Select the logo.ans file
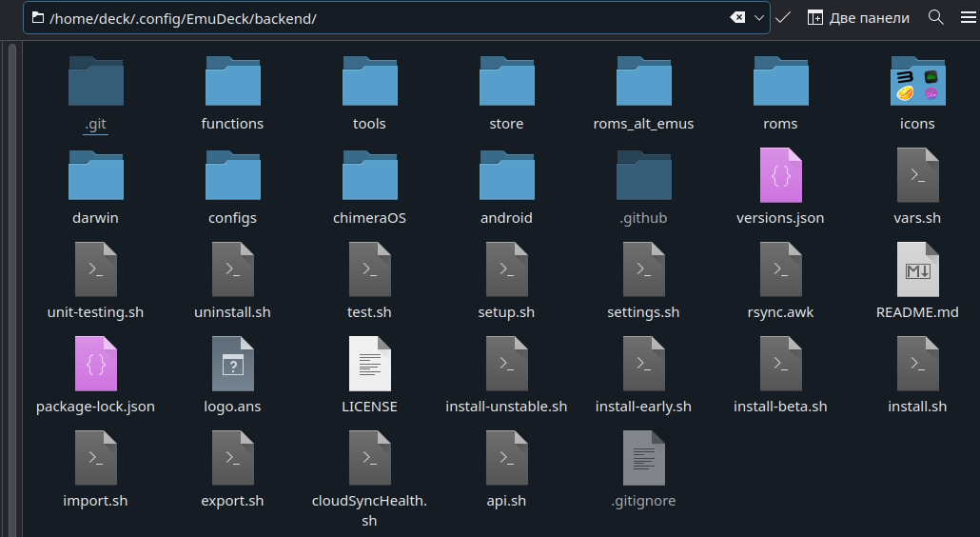 pos(232,364)
